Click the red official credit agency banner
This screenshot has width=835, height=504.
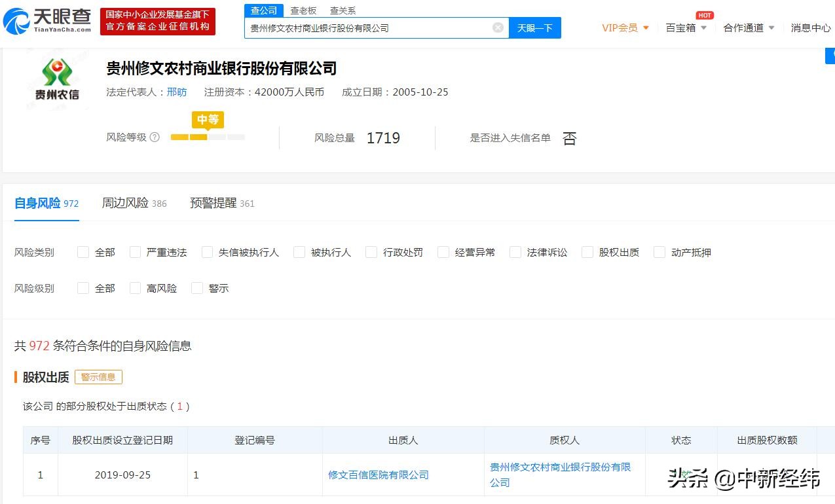point(158,21)
